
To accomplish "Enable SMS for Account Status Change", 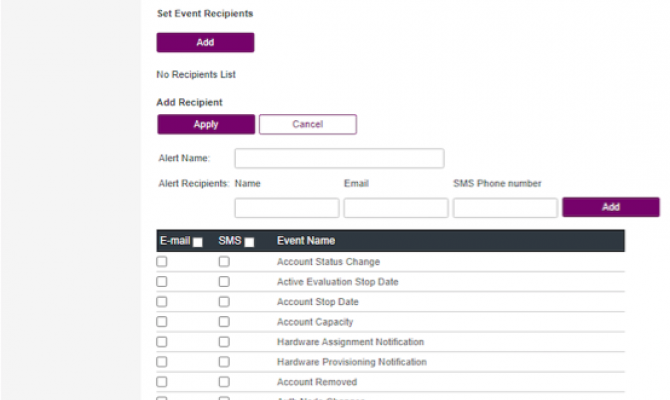I will [x=224, y=262].
